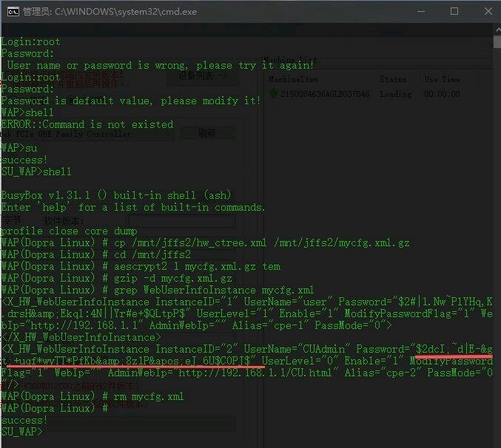Click the 00:00:00 use time cell

tap(443, 94)
